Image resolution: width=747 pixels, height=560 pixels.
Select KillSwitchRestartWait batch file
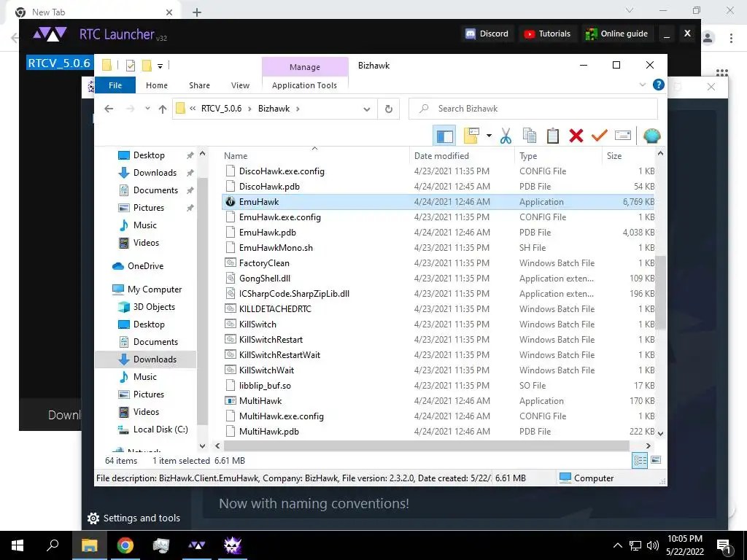coord(438,355)
